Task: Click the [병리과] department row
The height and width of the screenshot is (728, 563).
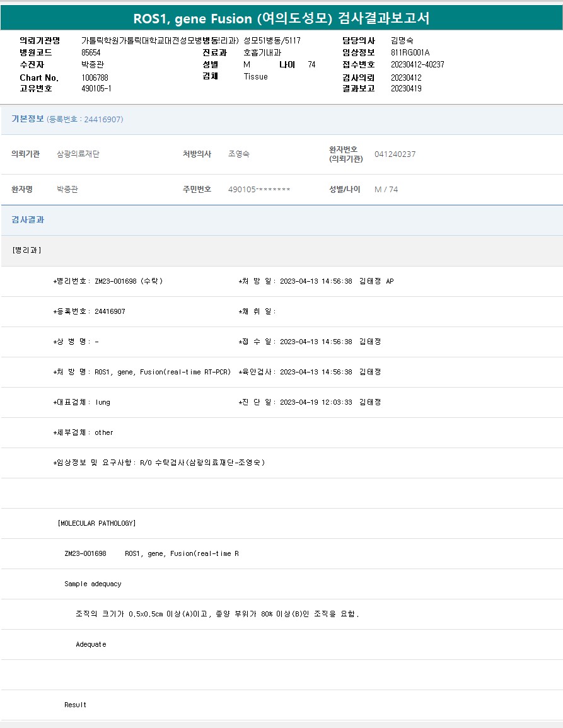Action: (26, 250)
